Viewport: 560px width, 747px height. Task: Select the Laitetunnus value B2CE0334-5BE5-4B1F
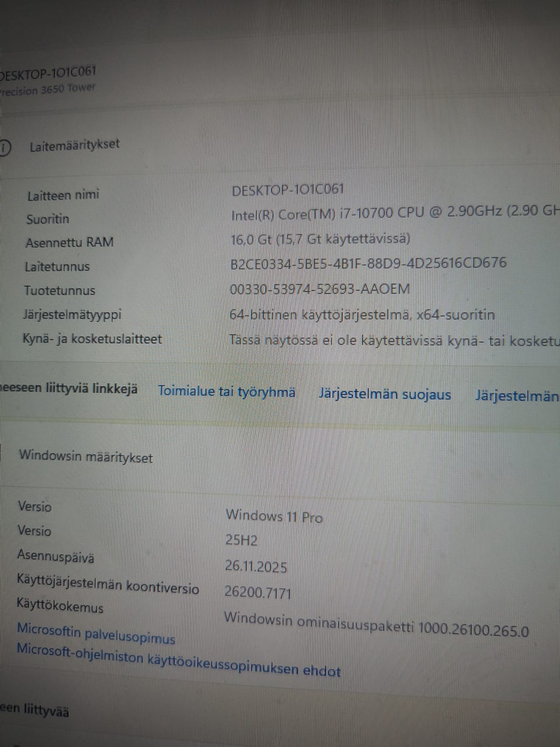pos(368,263)
